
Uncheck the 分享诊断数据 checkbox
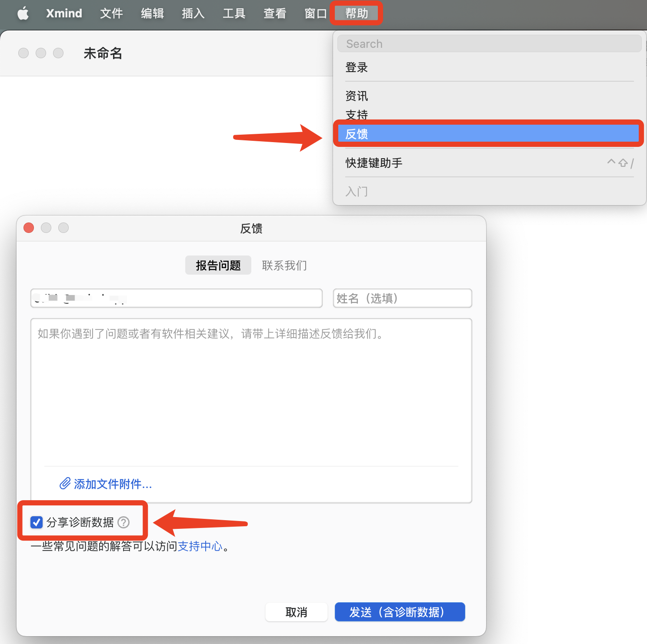pyautogui.click(x=37, y=522)
